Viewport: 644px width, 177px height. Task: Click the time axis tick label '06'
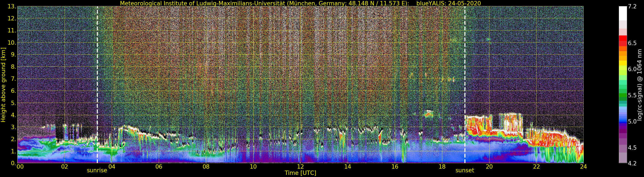point(159,166)
